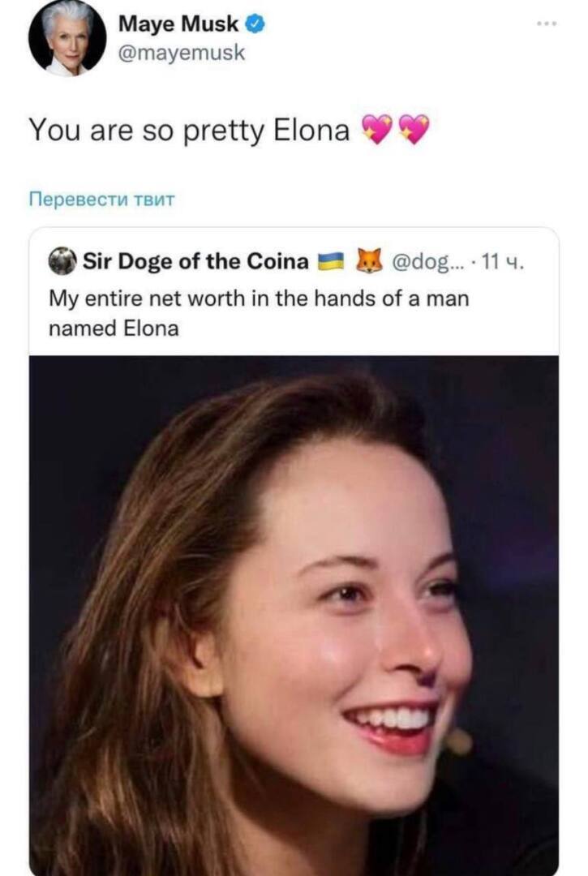Click the blue verified checkmark badge
Image resolution: width=588 pixels, height=876 pixels.
(x=254, y=25)
